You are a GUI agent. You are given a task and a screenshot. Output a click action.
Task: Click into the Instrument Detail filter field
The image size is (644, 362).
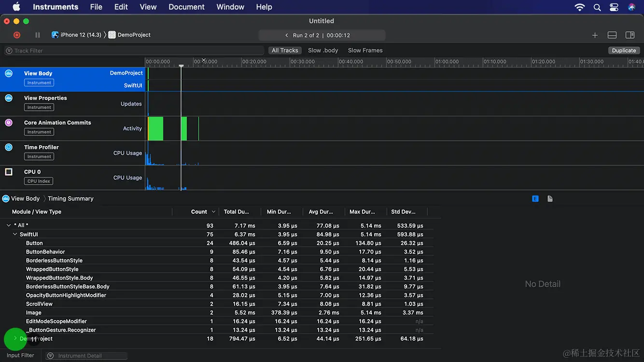click(86, 356)
